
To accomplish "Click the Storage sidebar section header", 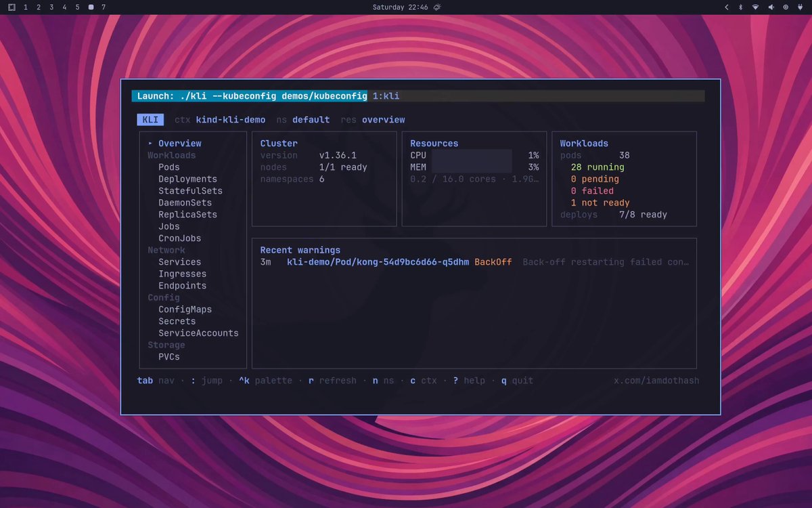I will pos(166,345).
